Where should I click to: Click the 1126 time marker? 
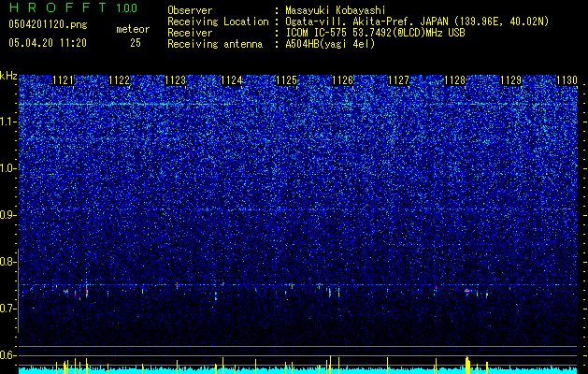[343, 80]
